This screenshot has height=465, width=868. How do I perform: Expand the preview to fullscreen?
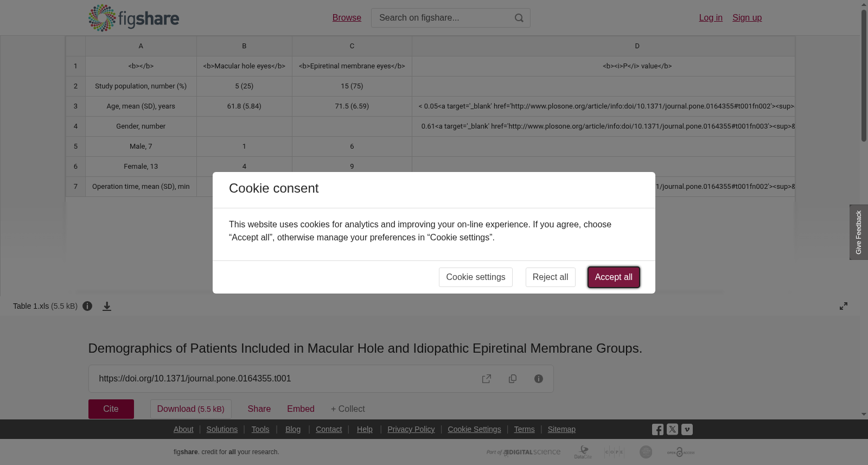(x=844, y=306)
